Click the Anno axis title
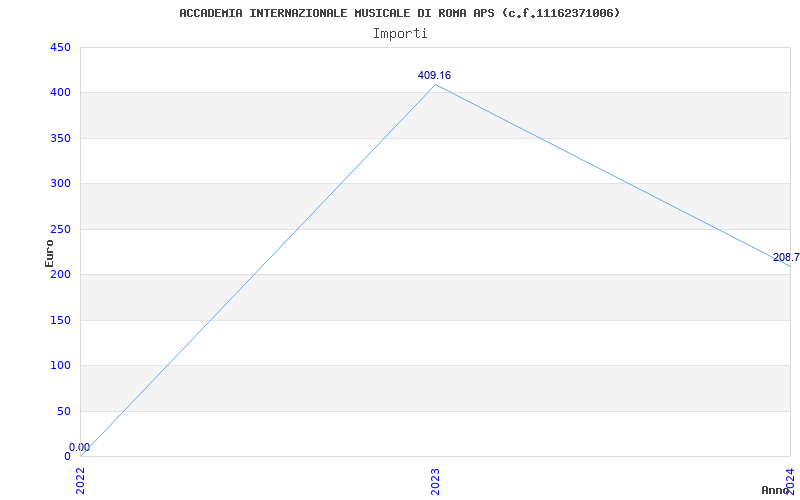This screenshot has height=500, width=800. click(x=775, y=490)
